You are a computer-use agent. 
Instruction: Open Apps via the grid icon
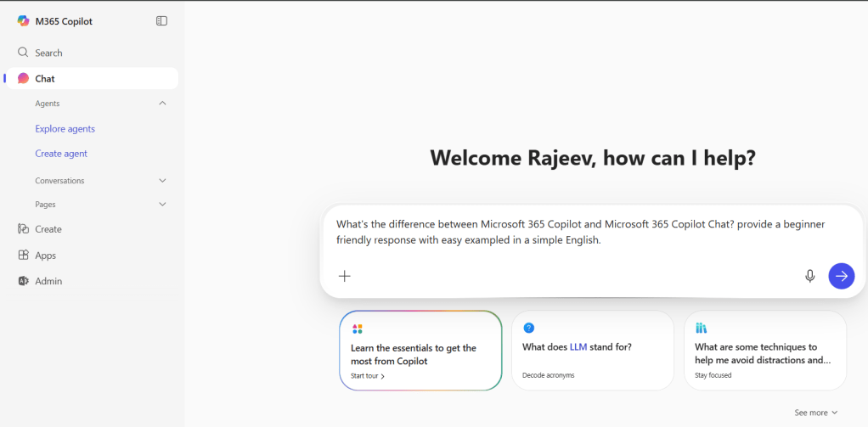click(24, 256)
